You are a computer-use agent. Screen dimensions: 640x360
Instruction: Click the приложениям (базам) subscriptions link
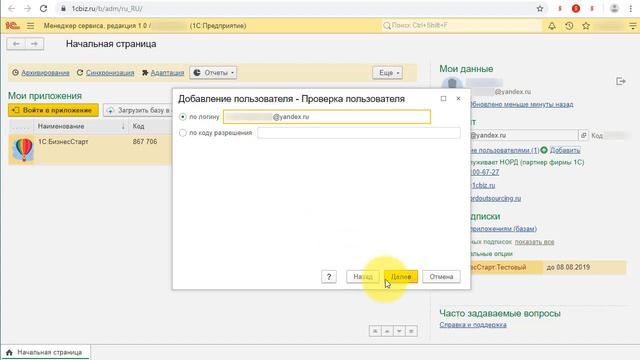(504, 229)
